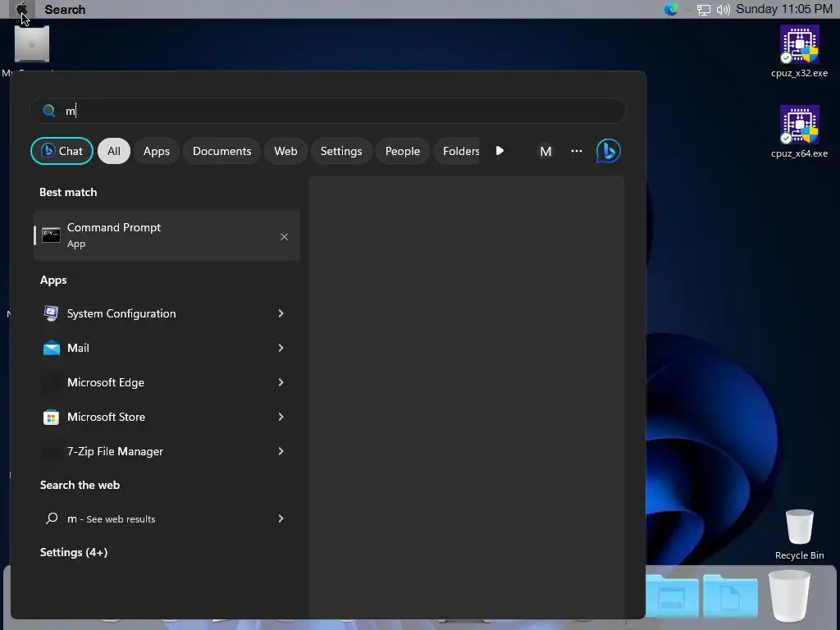
Task: Open the Microsoft Store result
Action: click(167, 417)
